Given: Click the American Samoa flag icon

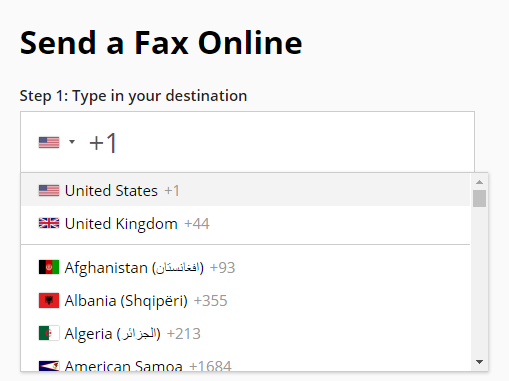Looking at the screenshot, I should 49,366.
